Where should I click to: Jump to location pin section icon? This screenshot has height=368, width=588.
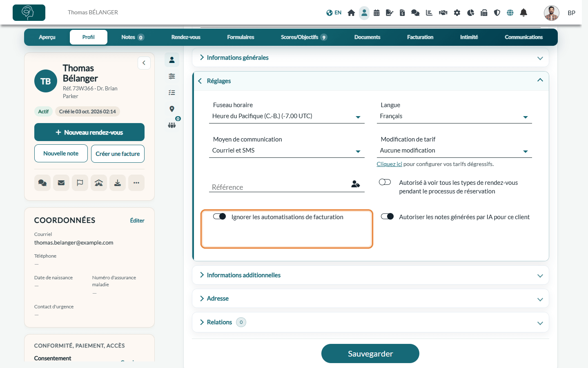coord(172,109)
